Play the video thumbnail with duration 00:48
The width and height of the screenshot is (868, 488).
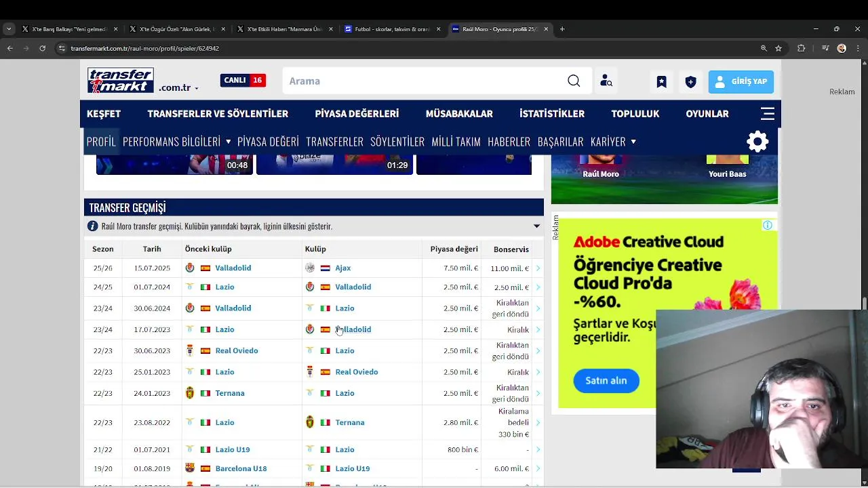[174, 165]
